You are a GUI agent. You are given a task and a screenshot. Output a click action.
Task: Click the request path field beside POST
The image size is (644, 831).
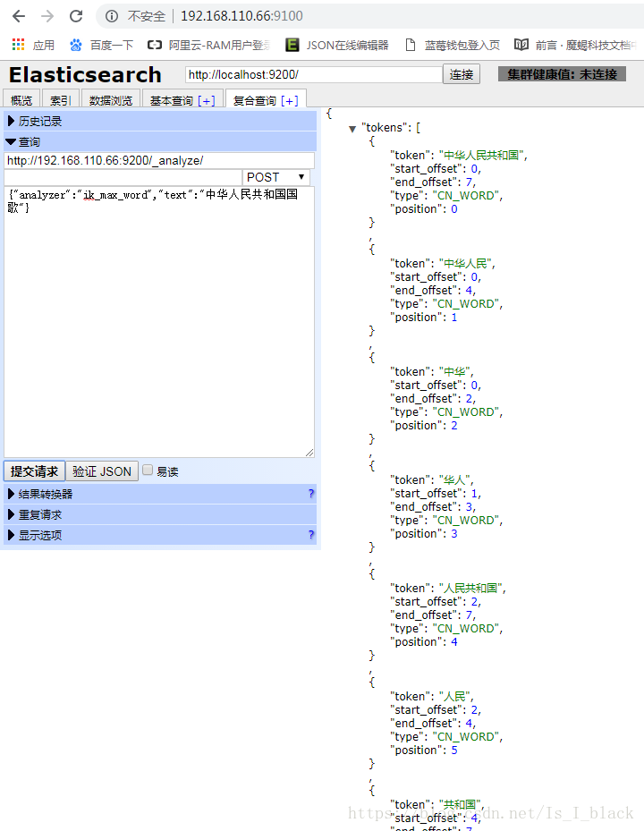123,177
